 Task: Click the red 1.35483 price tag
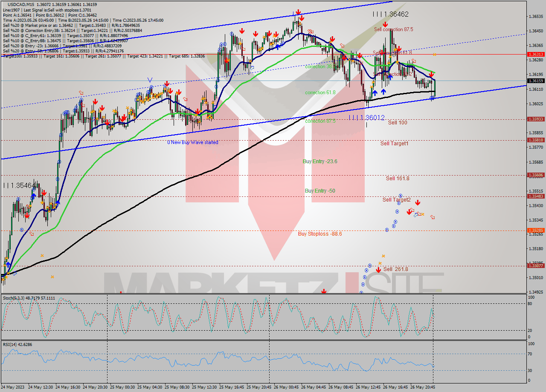point(536,196)
